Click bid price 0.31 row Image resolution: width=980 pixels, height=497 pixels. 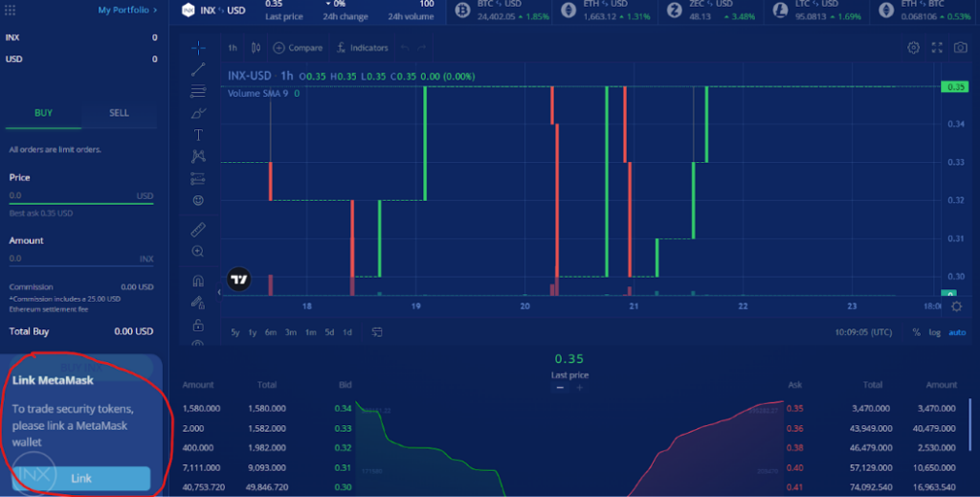tap(267, 467)
